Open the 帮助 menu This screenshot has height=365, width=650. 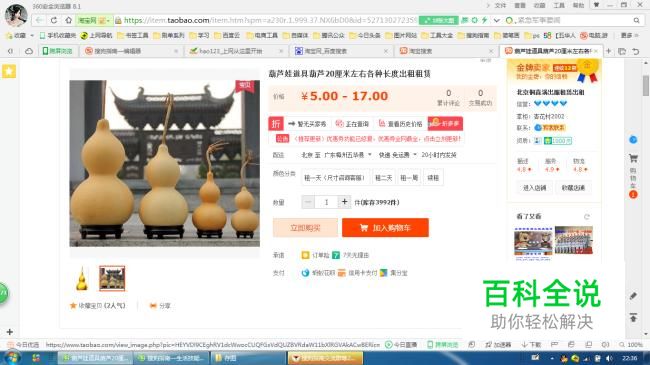click(x=578, y=5)
